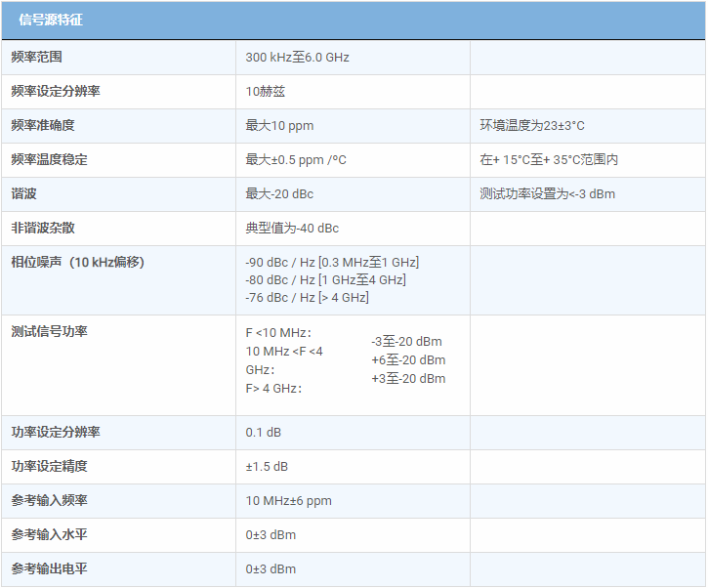
Task: Select the 参考输出电平 row label
Action: tap(49, 569)
